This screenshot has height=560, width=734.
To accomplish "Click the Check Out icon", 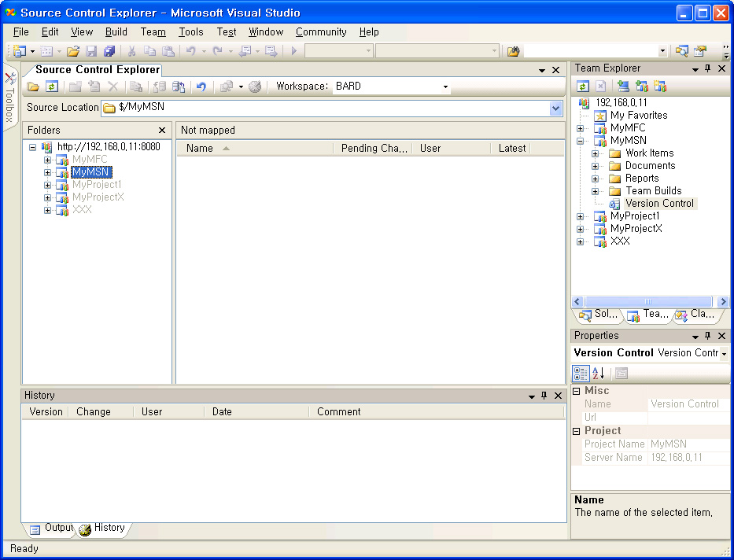I will pyautogui.click(x=160, y=87).
